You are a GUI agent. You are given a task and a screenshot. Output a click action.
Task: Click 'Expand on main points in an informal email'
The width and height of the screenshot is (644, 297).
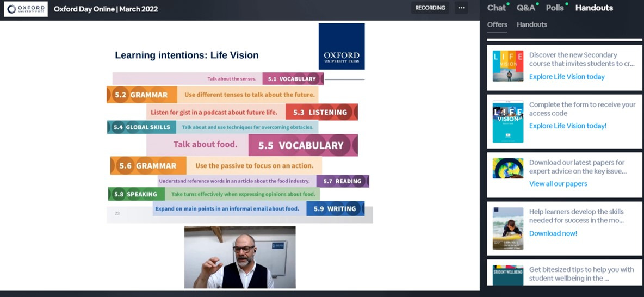[227, 209]
